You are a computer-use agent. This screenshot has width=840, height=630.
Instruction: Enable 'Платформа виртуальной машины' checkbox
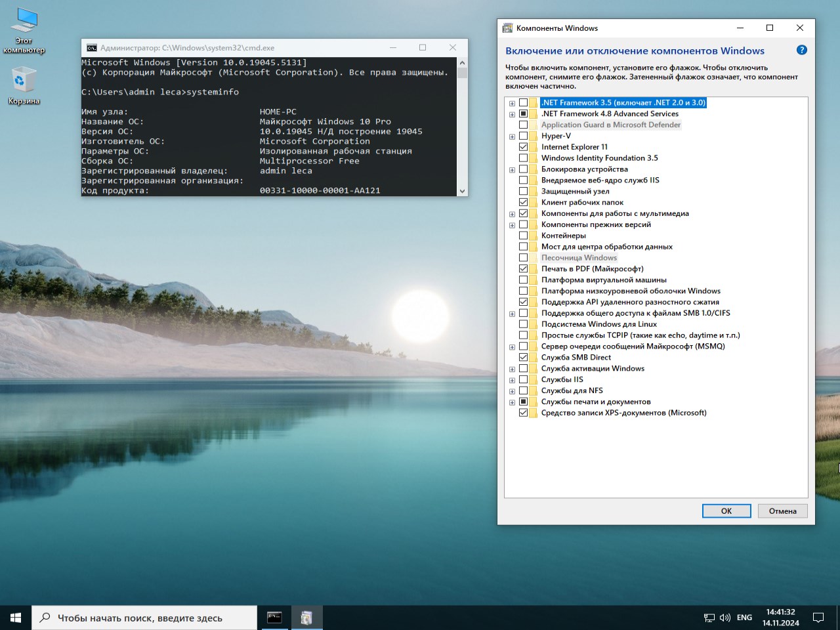[523, 280]
